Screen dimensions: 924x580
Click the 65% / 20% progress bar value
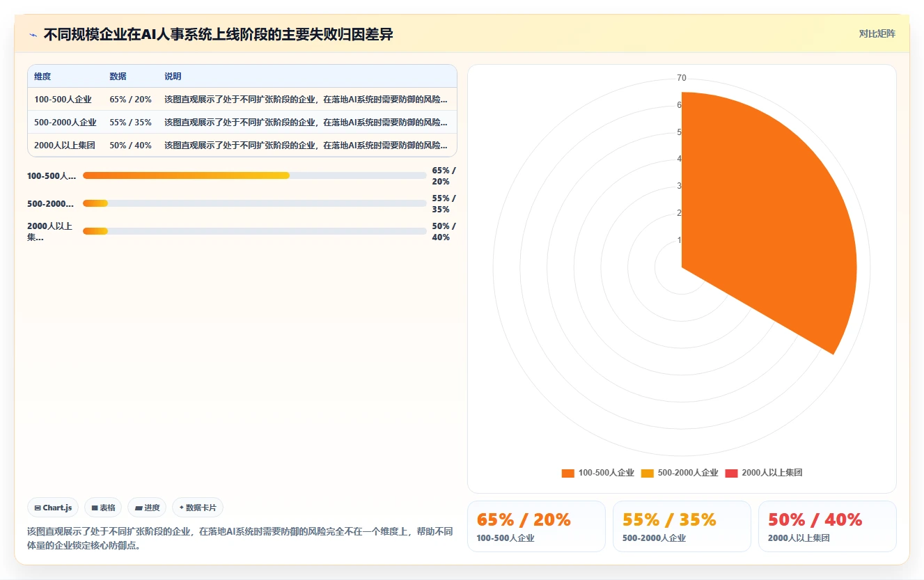point(444,175)
